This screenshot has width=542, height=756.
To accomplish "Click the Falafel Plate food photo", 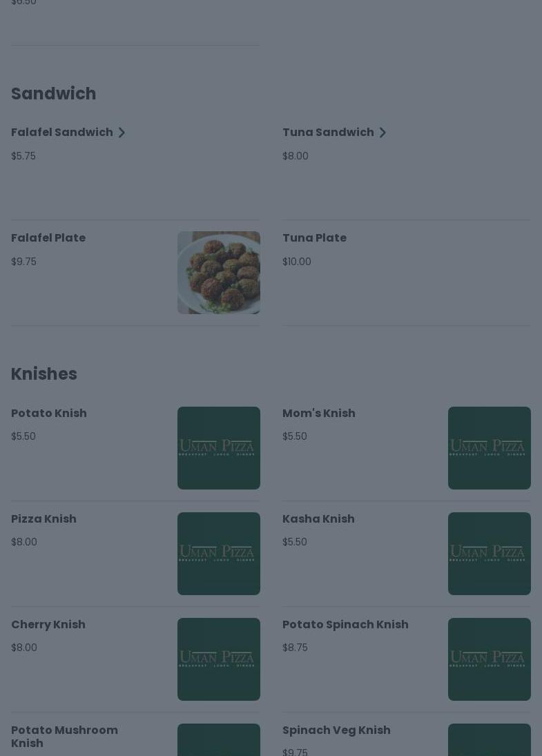I will [x=218, y=273].
